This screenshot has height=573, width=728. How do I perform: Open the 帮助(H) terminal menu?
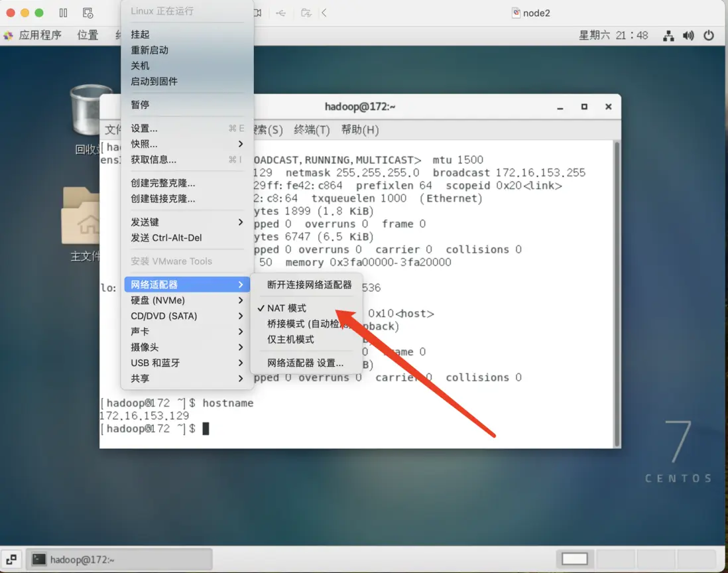pyautogui.click(x=360, y=130)
